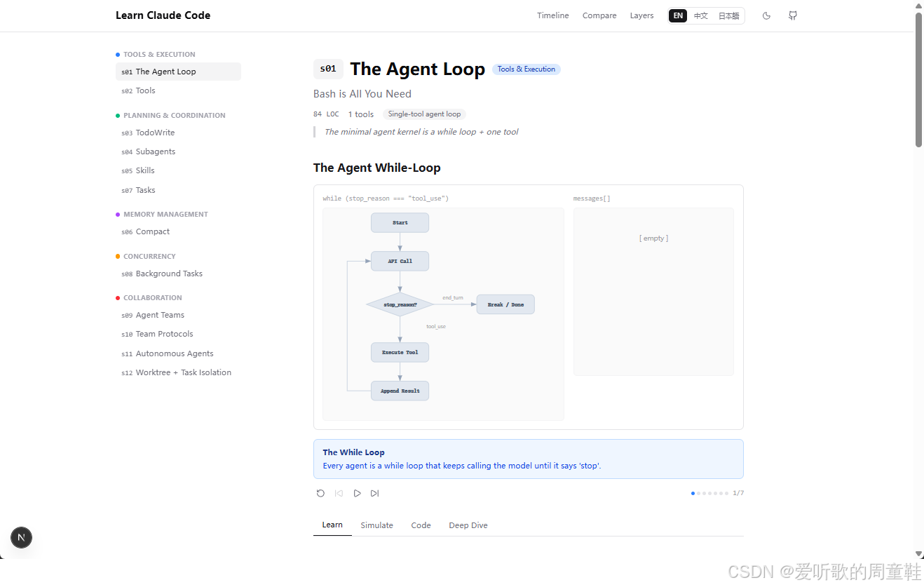
Task: Open s08 Background Tasks lesson
Action: pyautogui.click(x=178, y=274)
